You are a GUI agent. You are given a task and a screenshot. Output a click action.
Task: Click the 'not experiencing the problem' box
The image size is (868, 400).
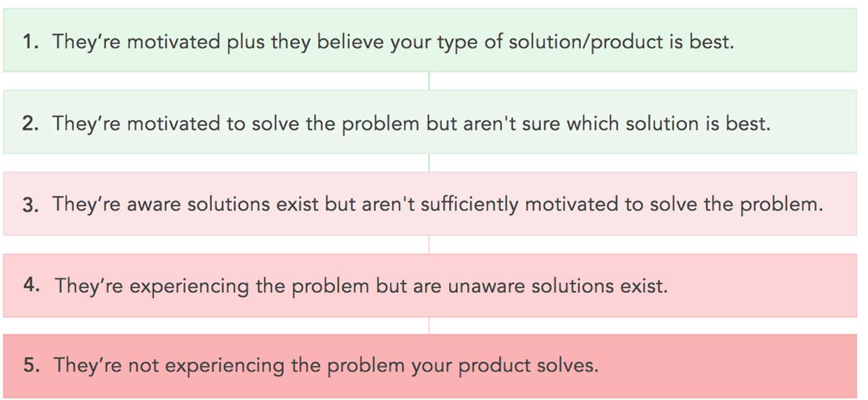pyautogui.click(x=430, y=366)
